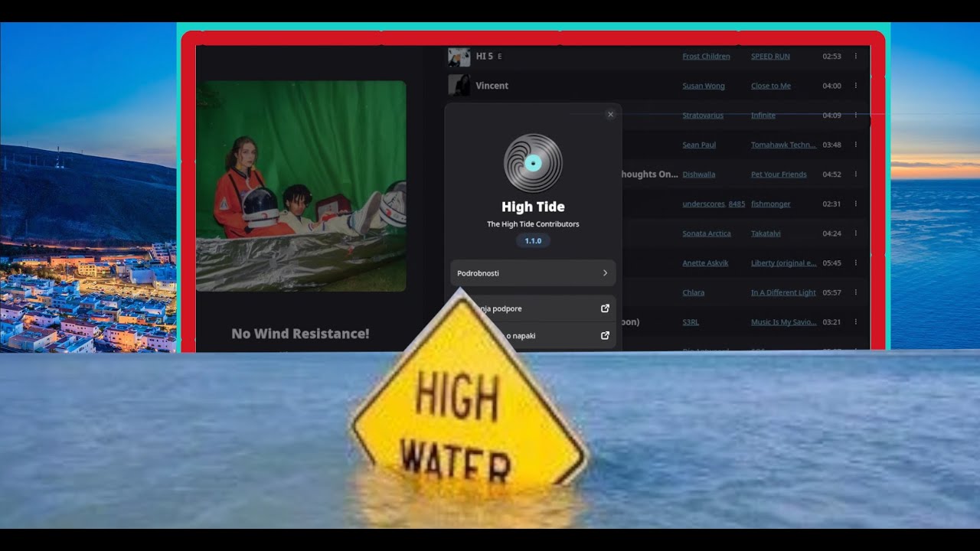Open the 8485 artist link
Screen dimensions: 980x551
(x=737, y=204)
